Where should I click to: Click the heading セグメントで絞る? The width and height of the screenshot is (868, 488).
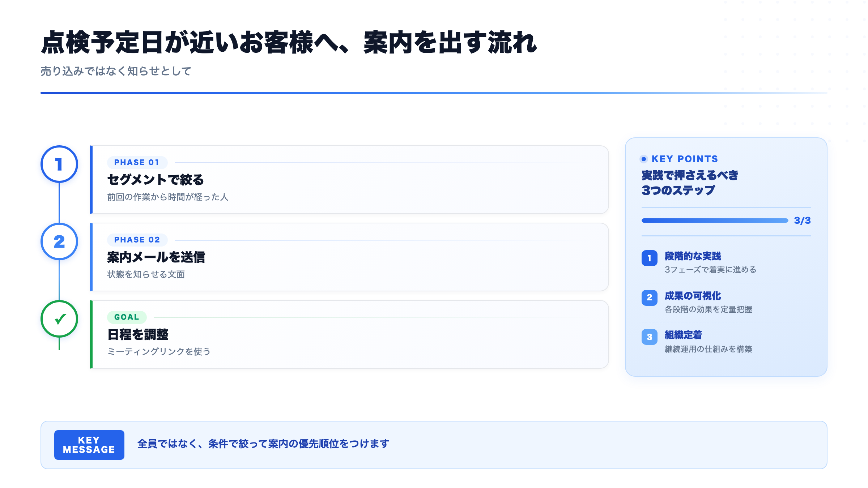click(x=156, y=180)
